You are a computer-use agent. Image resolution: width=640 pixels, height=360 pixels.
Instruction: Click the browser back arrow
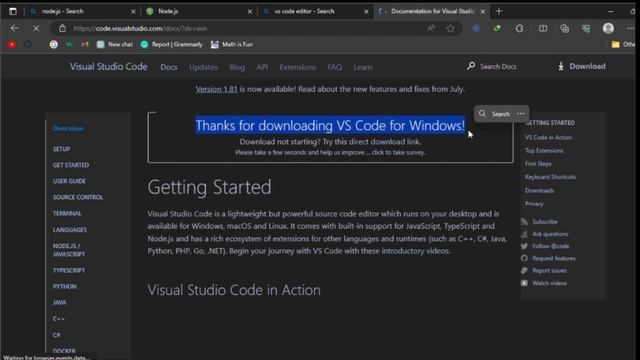click(15, 28)
